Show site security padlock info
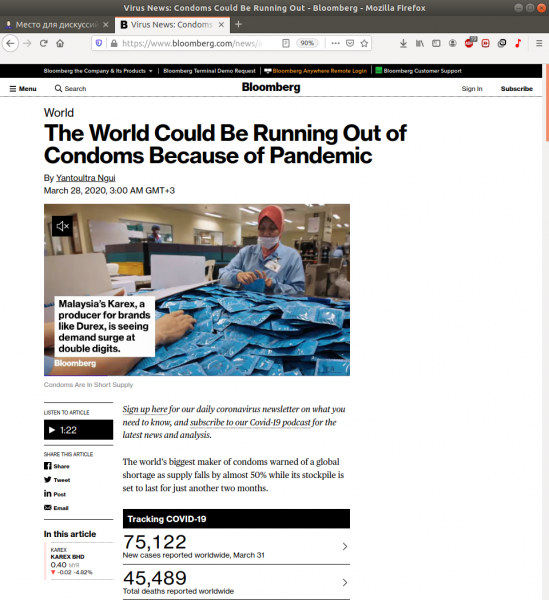This screenshot has width=549, height=600. [114, 43]
